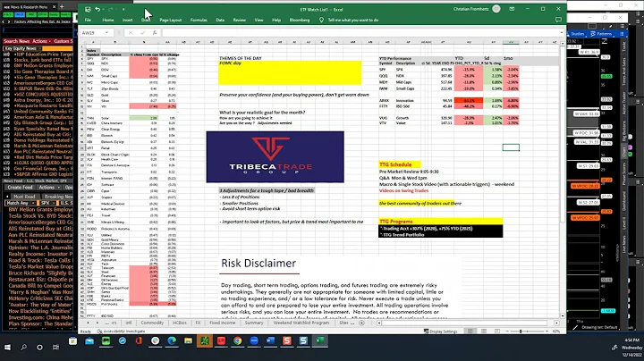Add a new tab in the Bloomberg window

pyautogui.click(x=62, y=6)
